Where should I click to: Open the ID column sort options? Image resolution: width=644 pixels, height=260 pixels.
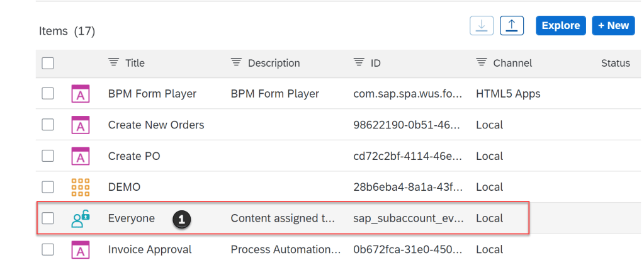tap(359, 62)
